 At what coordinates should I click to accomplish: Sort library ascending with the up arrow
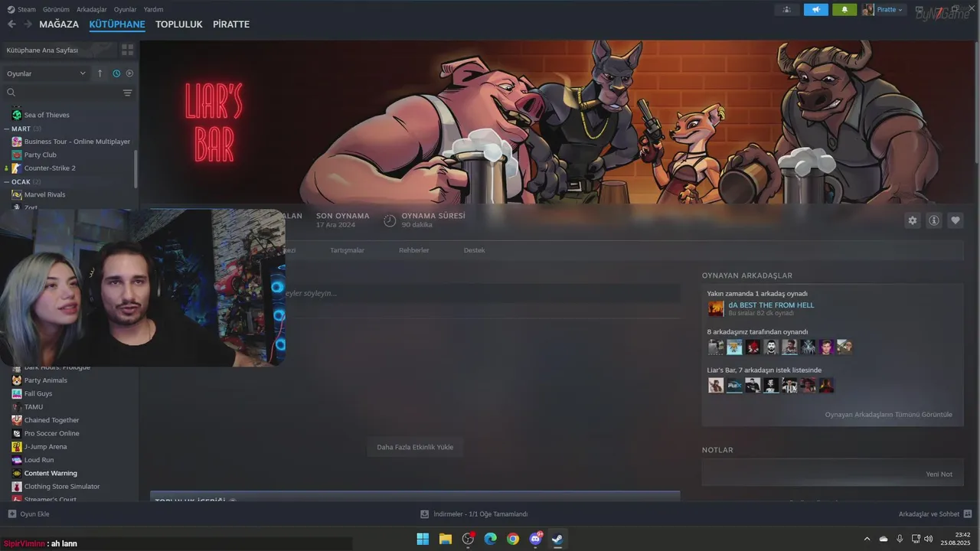click(x=100, y=73)
